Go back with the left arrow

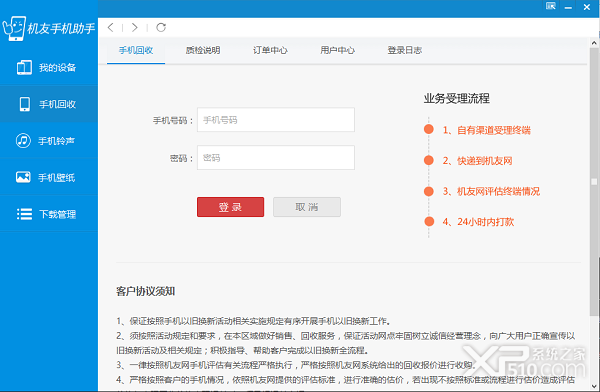coord(111,27)
